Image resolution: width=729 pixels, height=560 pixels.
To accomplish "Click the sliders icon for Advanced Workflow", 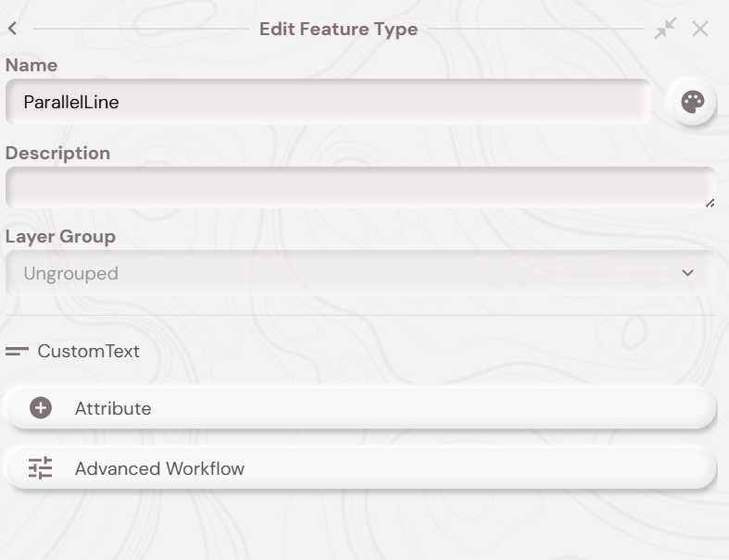I will 41,468.
